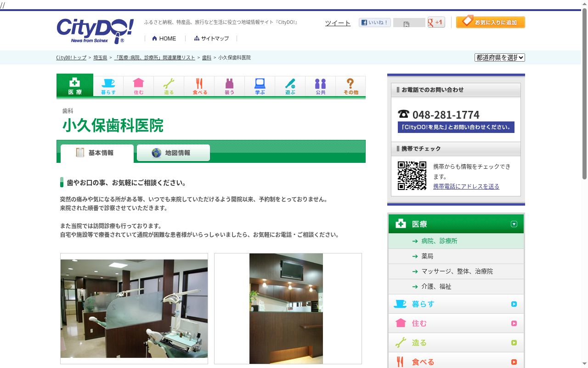Switch to the 基本情報 tab
This screenshot has height=368, width=588.
[97, 153]
